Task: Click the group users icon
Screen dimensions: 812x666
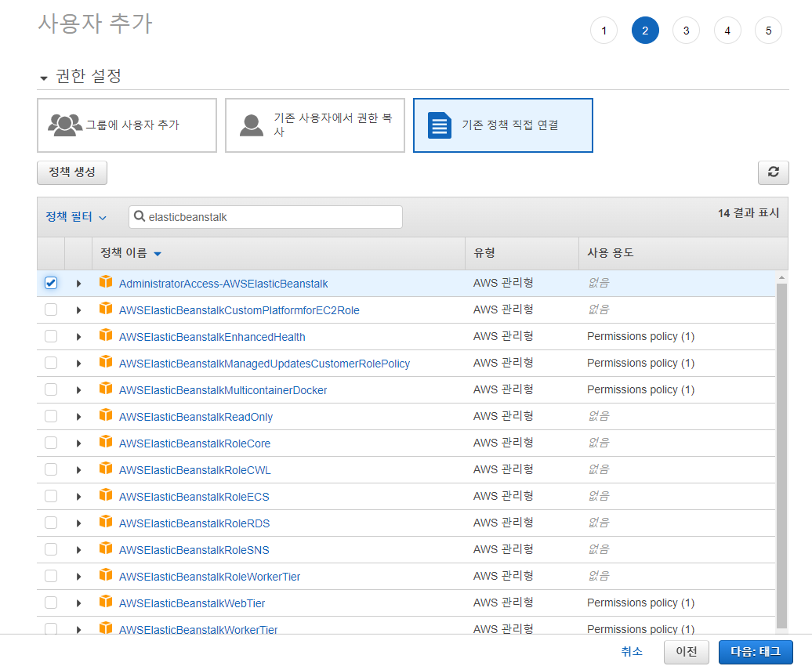Action: click(x=65, y=125)
